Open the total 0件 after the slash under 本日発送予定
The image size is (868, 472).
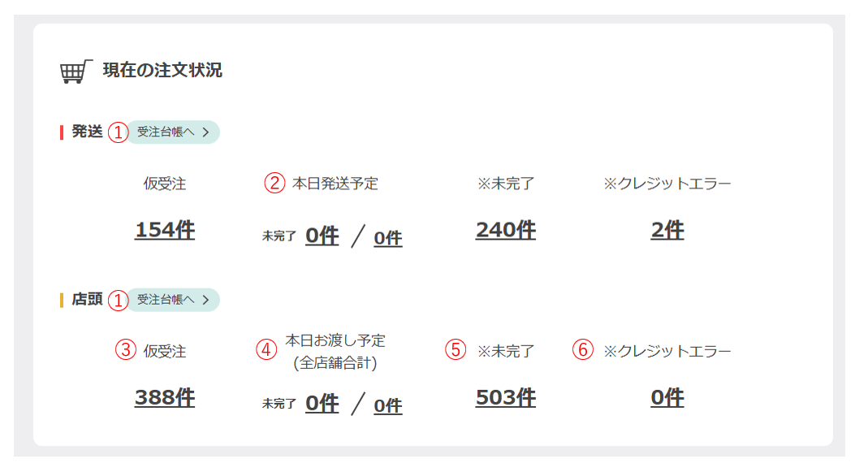tap(387, 238)
